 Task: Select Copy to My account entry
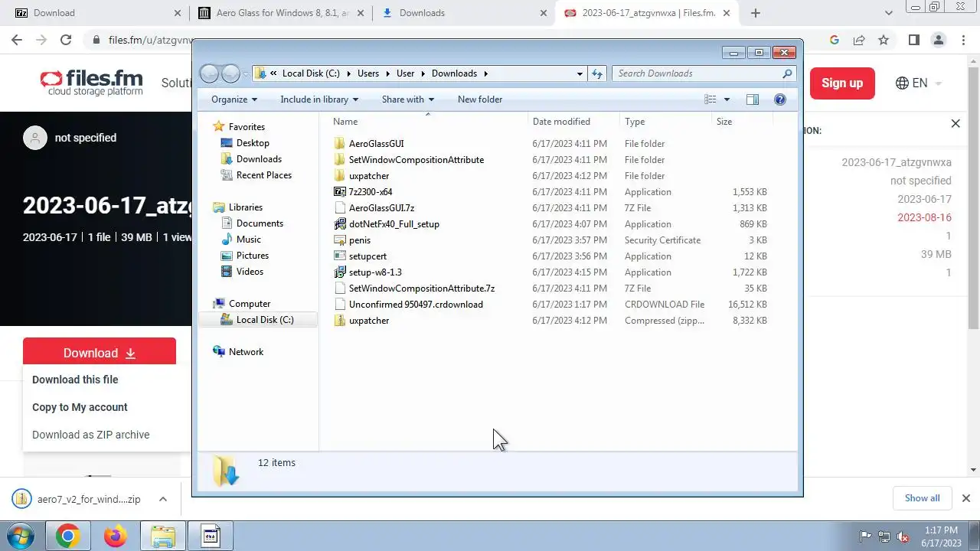80,407
